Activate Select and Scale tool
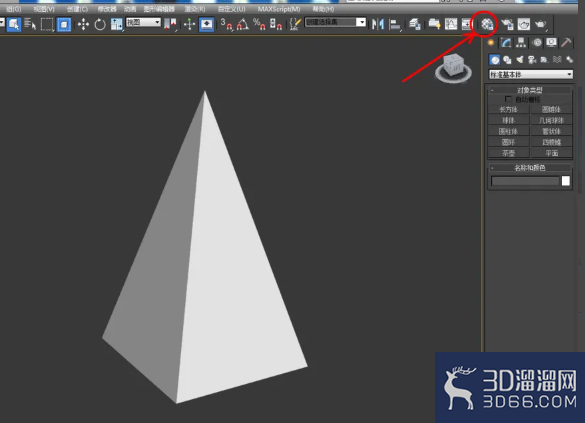The width and height of the screenshot is (585, 423). 116,25
